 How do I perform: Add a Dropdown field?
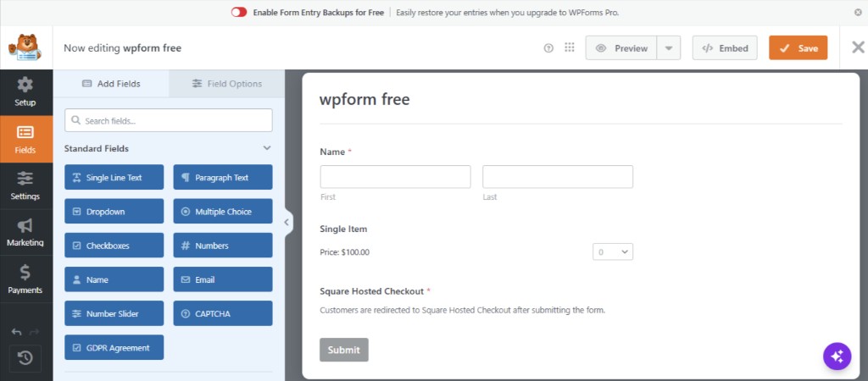(114, 211)
